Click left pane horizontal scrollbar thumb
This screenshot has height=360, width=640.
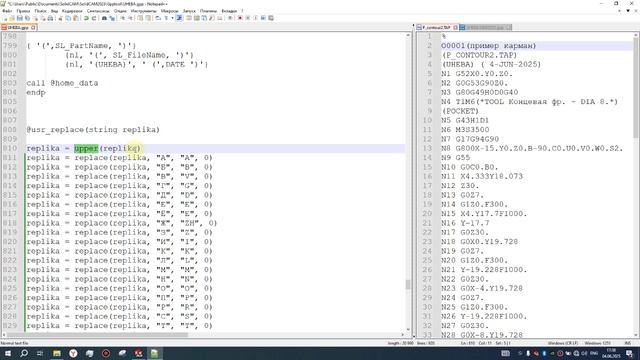pos(98,335)
